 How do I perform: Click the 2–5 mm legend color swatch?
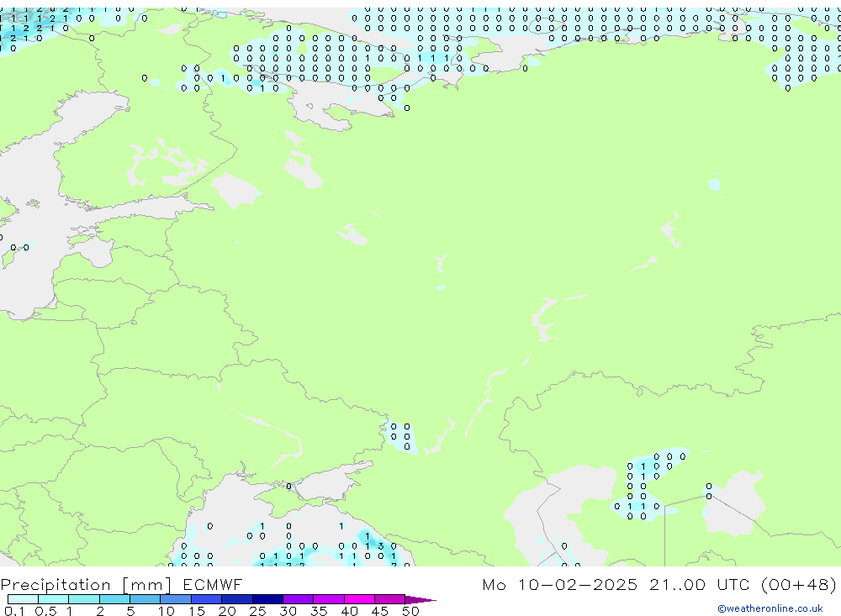pyautogui.click(x=114, y=599)
